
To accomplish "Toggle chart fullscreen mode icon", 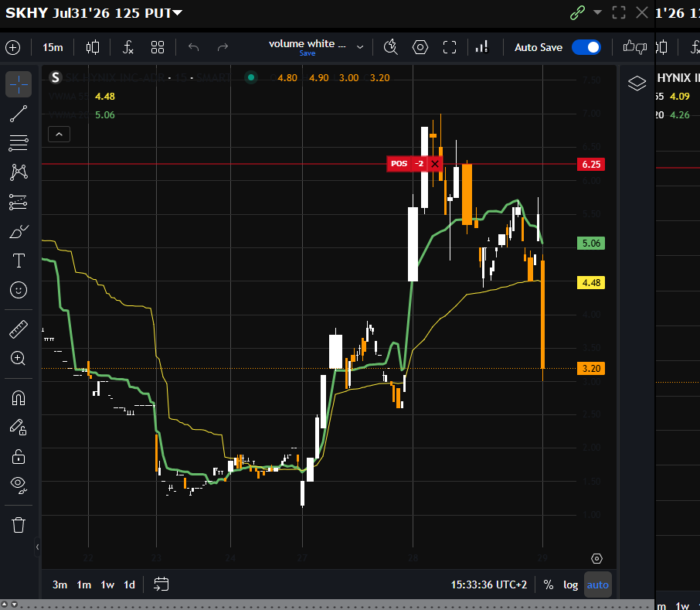I will click(x=450, y=47).
